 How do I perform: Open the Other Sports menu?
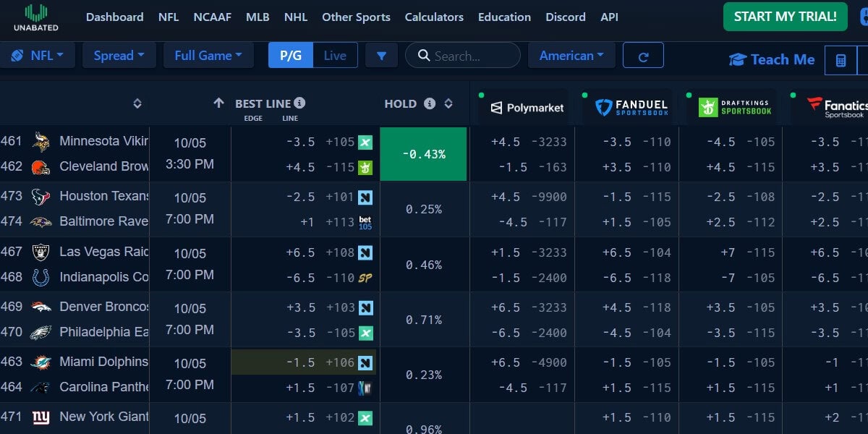point(356,17)
